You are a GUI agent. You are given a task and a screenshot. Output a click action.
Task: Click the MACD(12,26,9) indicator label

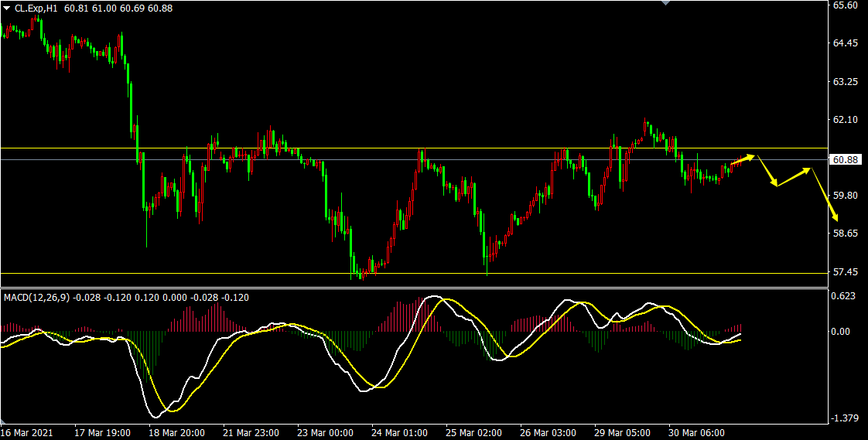click(37, 297)
